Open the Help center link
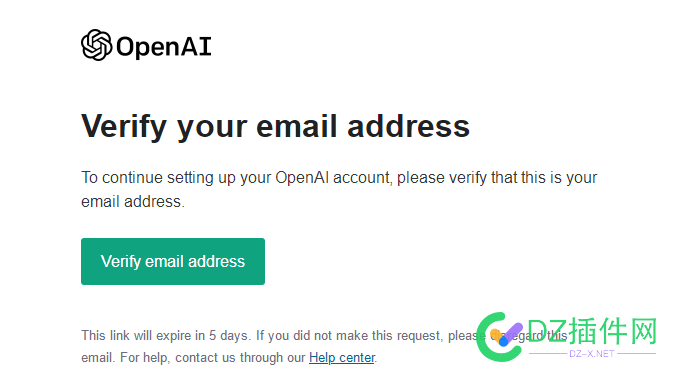Screen dimensions: 676x377 click(x=342, y=358)
